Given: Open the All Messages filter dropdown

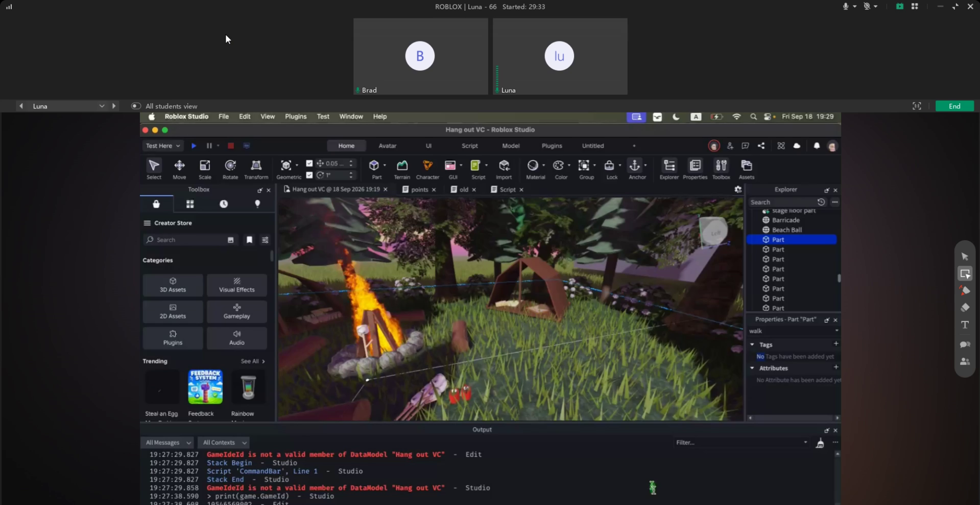Looking at the screenshot, I should point(168,443).
